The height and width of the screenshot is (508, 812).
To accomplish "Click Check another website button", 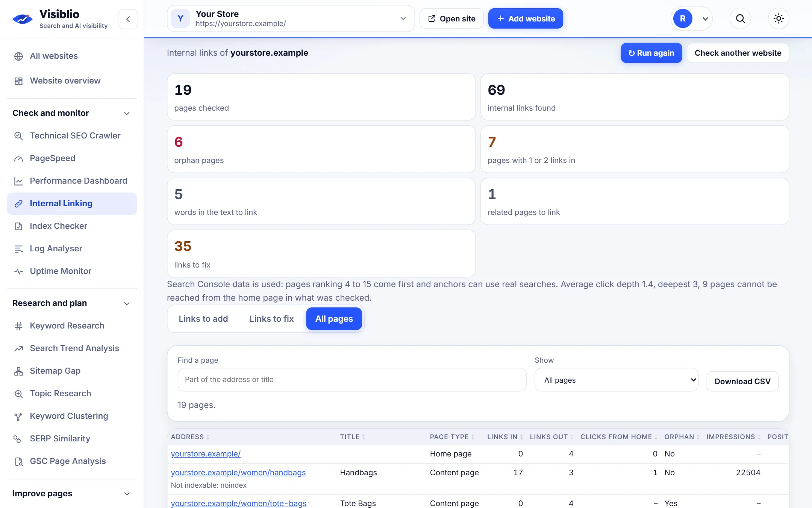I will (738, 53).
